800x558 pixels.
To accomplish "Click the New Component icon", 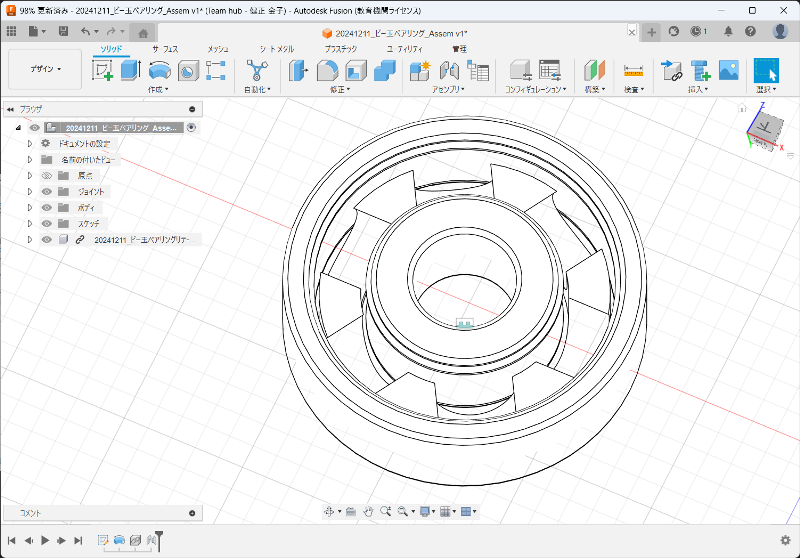I will click(420, 70).
